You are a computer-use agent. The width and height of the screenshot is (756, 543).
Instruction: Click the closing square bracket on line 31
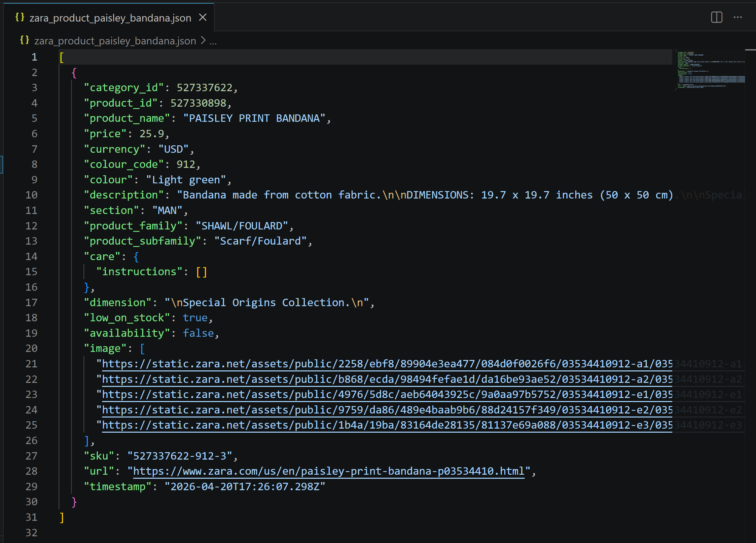pyautogui.click(x=62, y=517)
